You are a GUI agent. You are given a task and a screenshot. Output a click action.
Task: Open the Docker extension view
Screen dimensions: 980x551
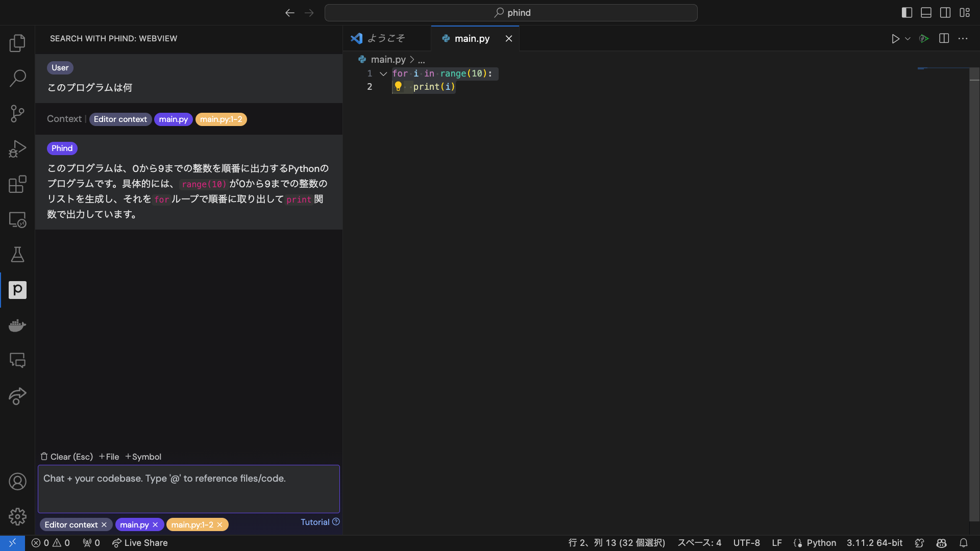pos(17,325)
